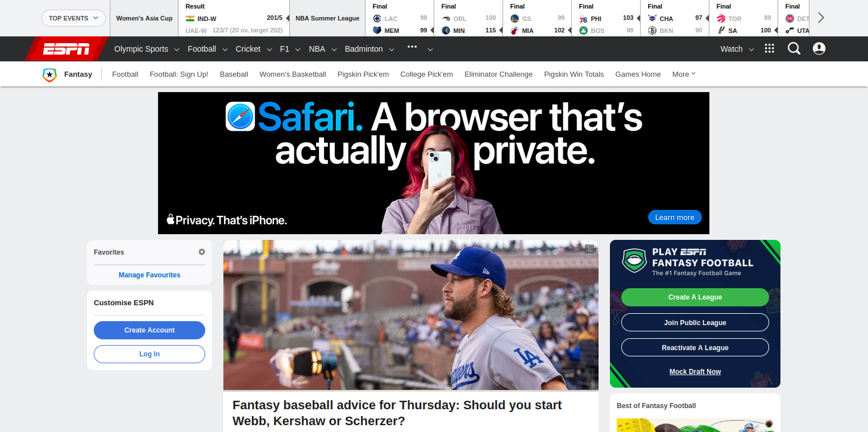This screenshot has width=868, height=432.
Task: Go to Games Home tab
Action: [x=638, y=74]
